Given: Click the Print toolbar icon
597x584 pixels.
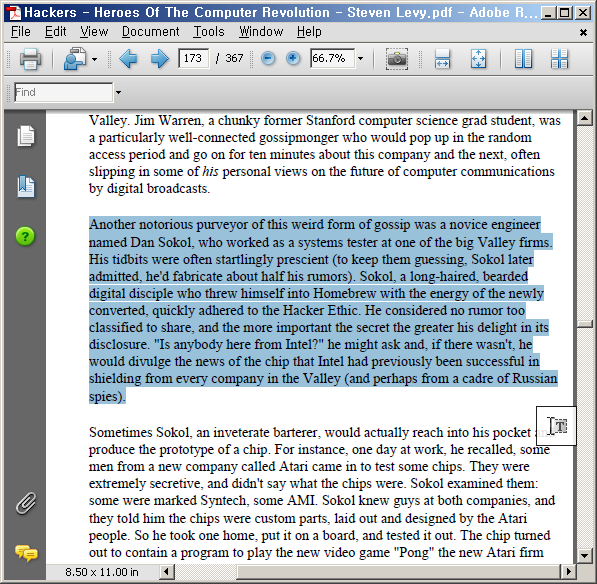Looking at the screenshot, I should (30, 59).
